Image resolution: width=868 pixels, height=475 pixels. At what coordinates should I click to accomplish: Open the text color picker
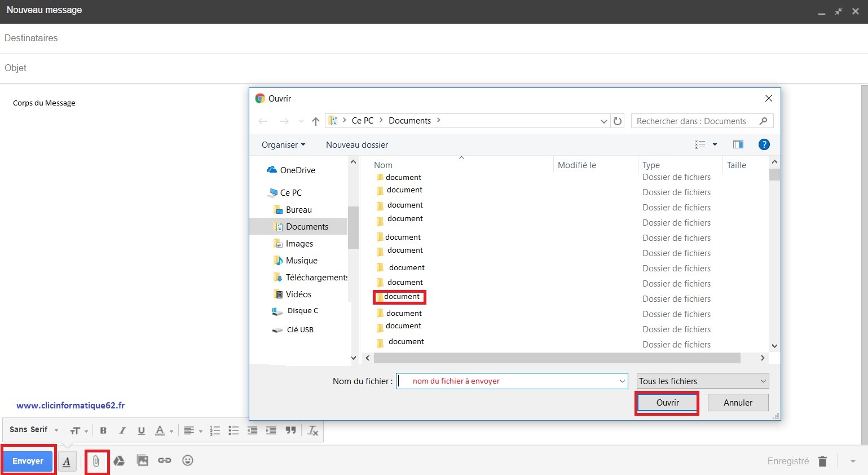[x=164, y=431]
